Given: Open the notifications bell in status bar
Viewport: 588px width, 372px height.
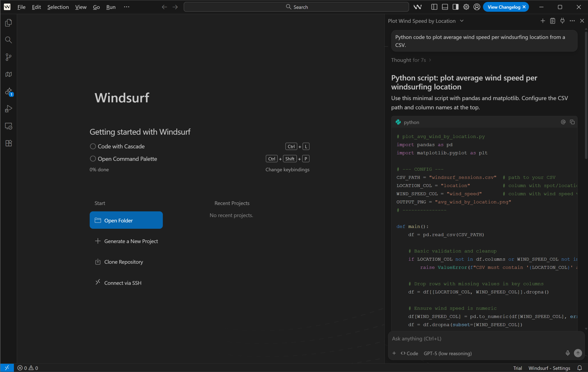Looking at the screenshot, I should [x=579, y=368].
